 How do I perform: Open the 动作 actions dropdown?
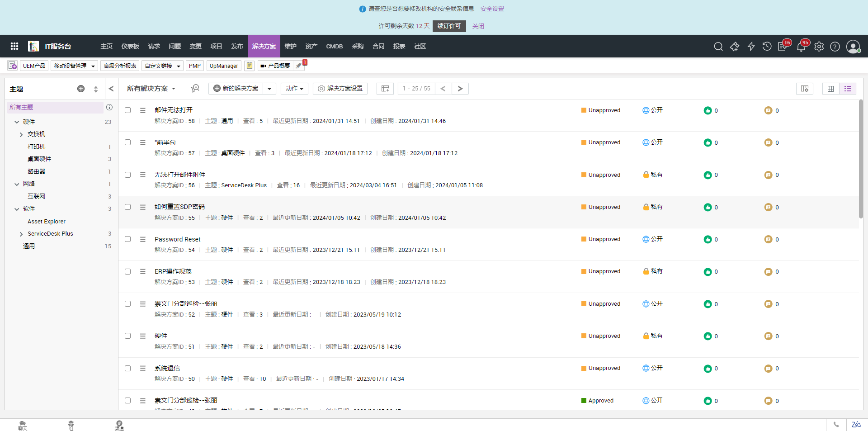coord(294,89)
